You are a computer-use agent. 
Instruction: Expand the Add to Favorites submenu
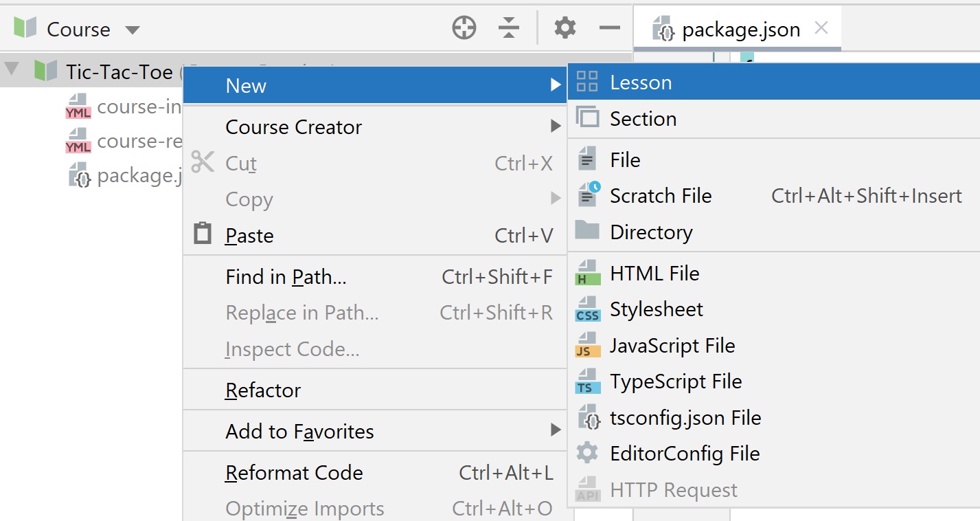tap(555, 431)
